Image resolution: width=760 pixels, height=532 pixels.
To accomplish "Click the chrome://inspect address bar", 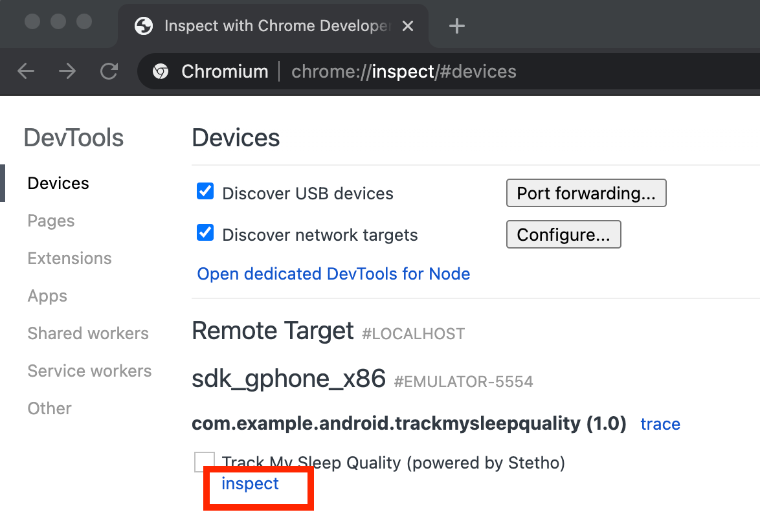I will tap(403, 71).
